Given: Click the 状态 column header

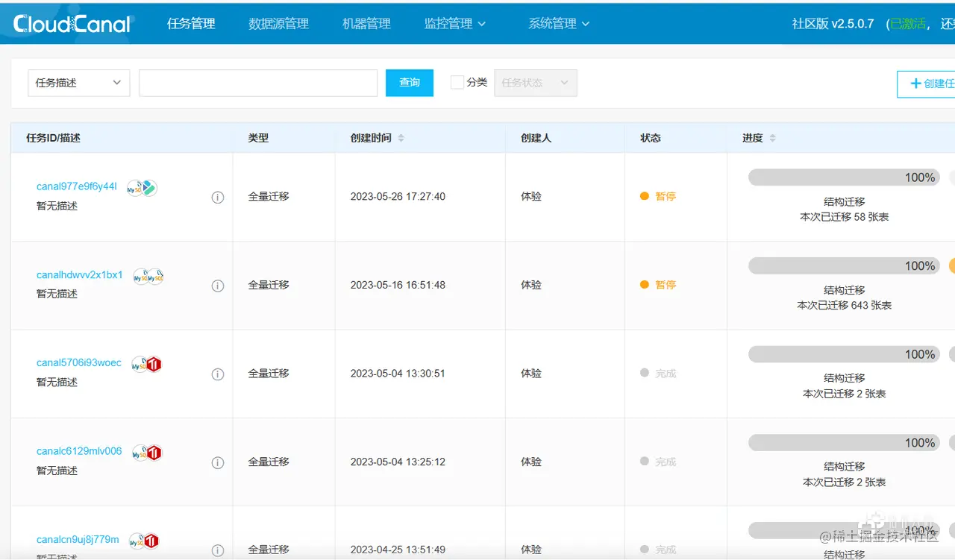Looking at the screenshot, I should (x=651, y=138).
